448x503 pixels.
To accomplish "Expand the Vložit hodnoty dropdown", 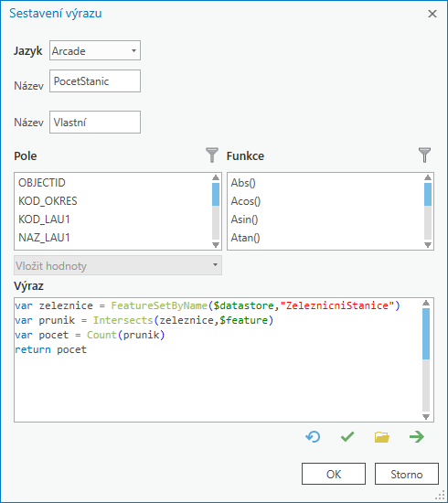I will coord(118,265).
